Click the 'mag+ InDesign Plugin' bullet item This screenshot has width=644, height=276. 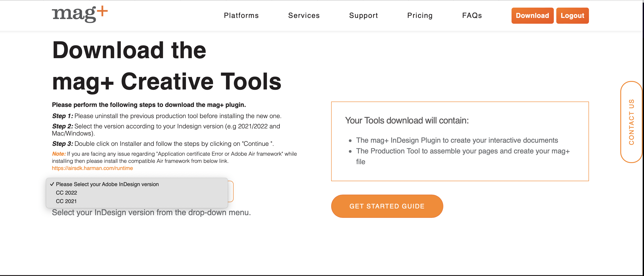pyautogui.click(x=457, y=140)
